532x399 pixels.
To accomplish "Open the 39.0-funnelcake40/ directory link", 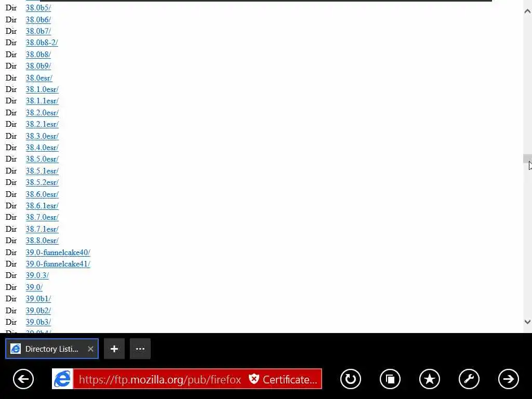I will point(58,252).
